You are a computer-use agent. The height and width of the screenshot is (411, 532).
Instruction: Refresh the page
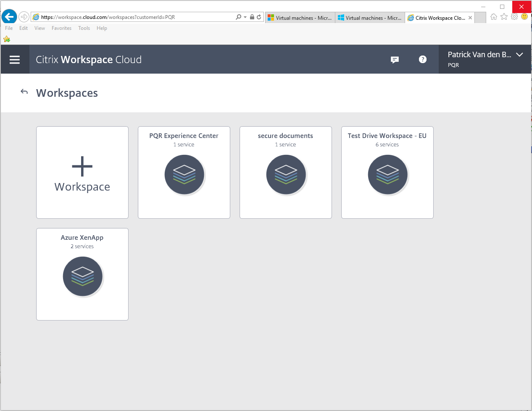tap(259, 17)
